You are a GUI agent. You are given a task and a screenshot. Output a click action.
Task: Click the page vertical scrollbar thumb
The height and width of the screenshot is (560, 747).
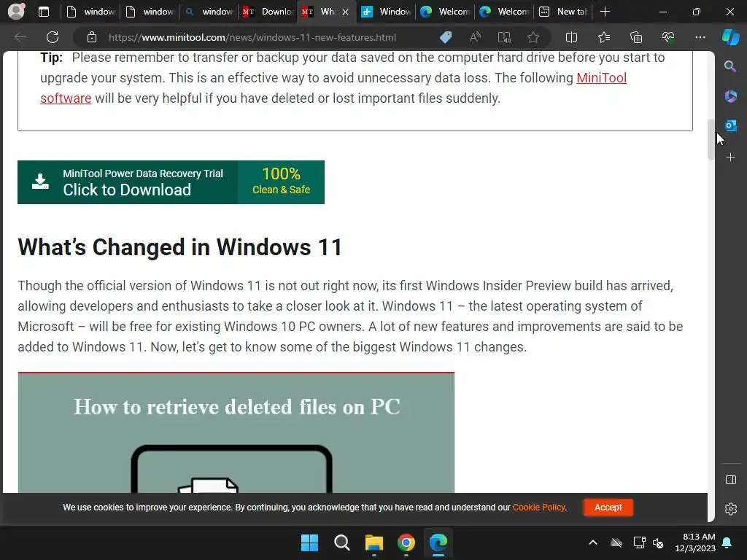711,139
